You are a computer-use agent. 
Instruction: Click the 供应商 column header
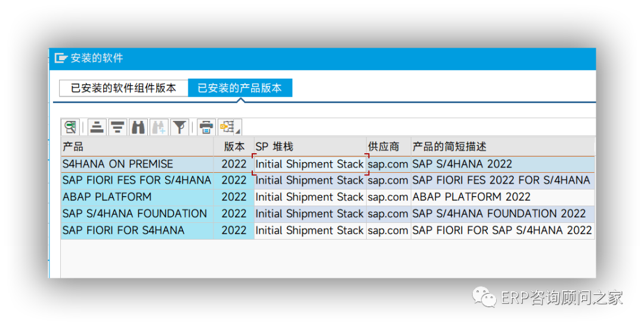coord(389,147)
